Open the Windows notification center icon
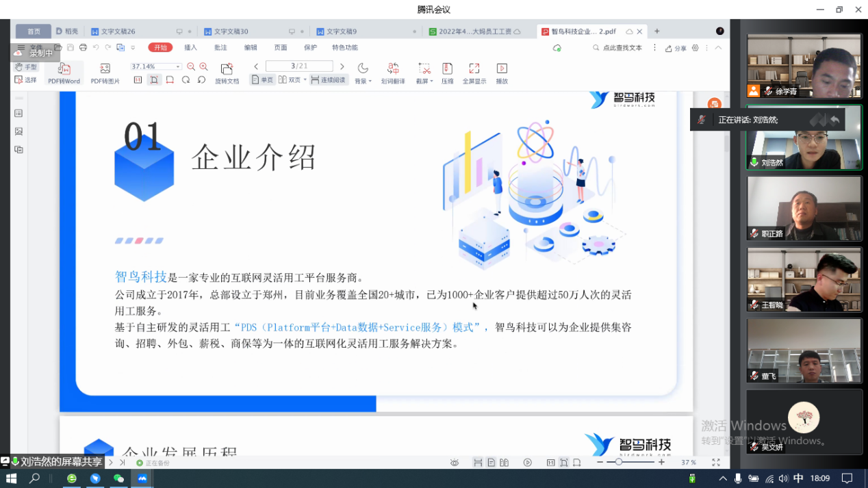The width and height of the screenshot is (868, 488). [847, 478]
